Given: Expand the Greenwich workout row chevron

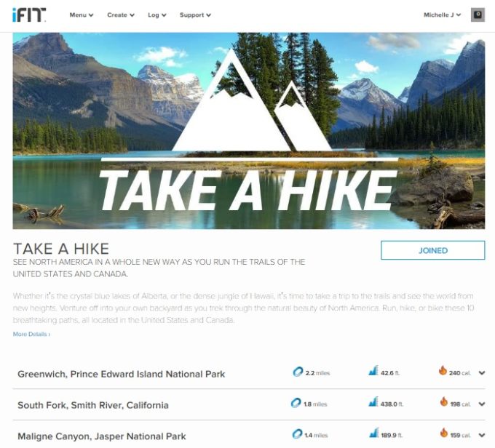Looking at the screenshot, I should click(482, 373).
